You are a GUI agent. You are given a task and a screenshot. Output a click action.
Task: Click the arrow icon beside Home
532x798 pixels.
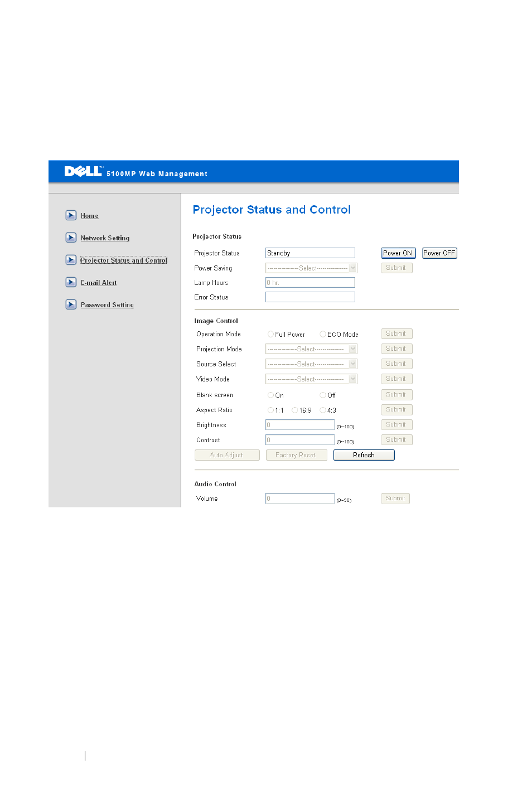click(71, 215)
